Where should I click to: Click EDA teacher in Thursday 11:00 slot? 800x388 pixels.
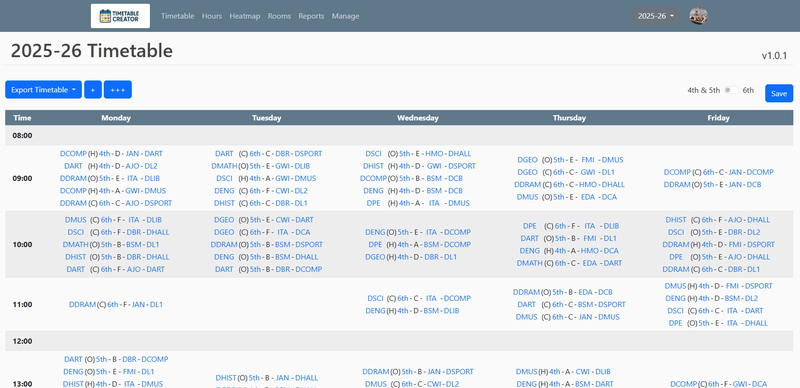coord(585,292)
